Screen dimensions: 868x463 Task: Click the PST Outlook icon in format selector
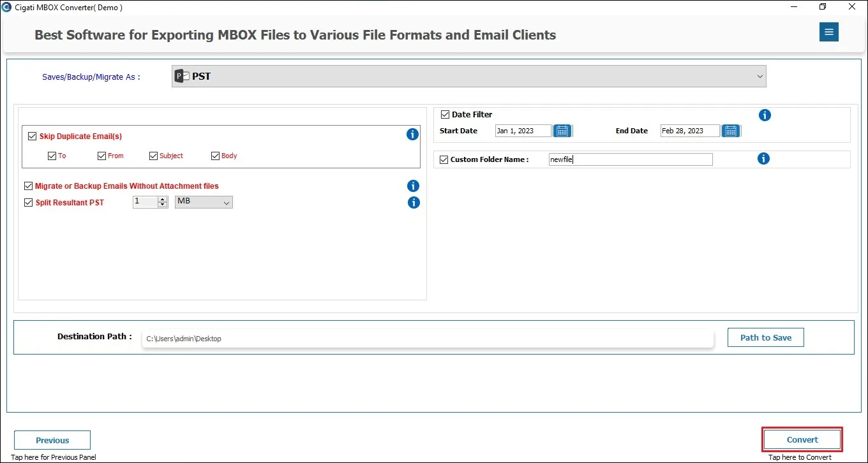pyautogui.click(x=183, y=76)
